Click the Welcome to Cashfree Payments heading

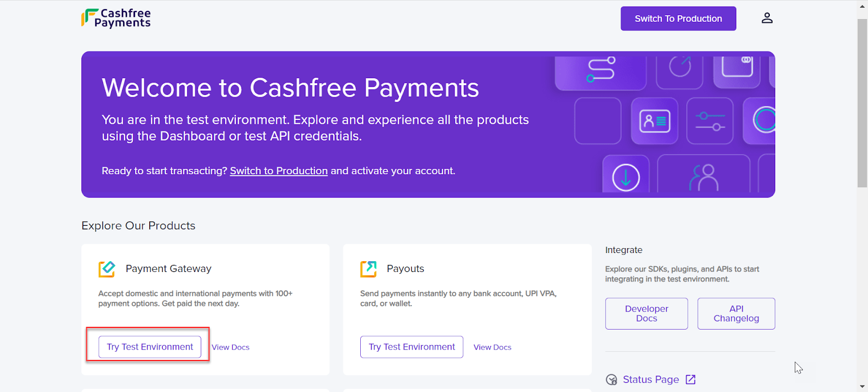pos(290,88)
